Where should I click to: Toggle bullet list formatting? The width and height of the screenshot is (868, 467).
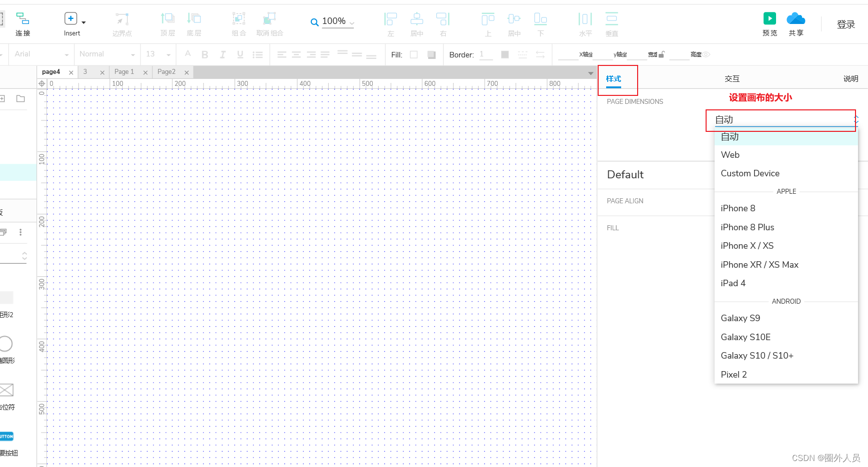pyautogui.click(x=258, y=54)
